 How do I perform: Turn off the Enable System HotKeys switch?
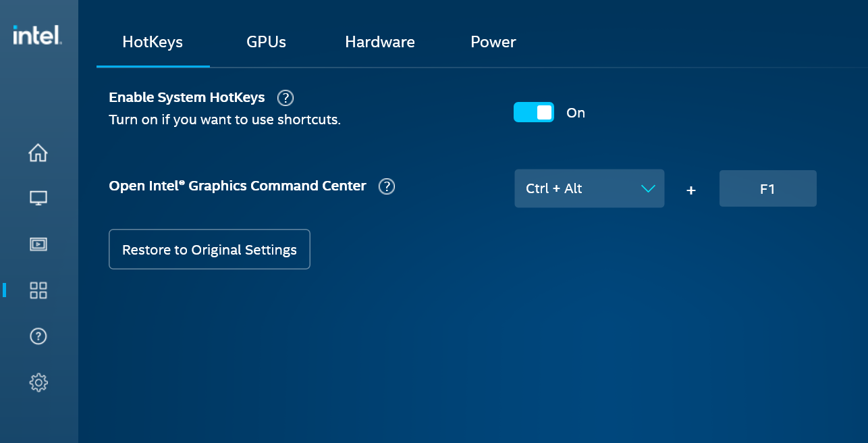click(534, 113)
